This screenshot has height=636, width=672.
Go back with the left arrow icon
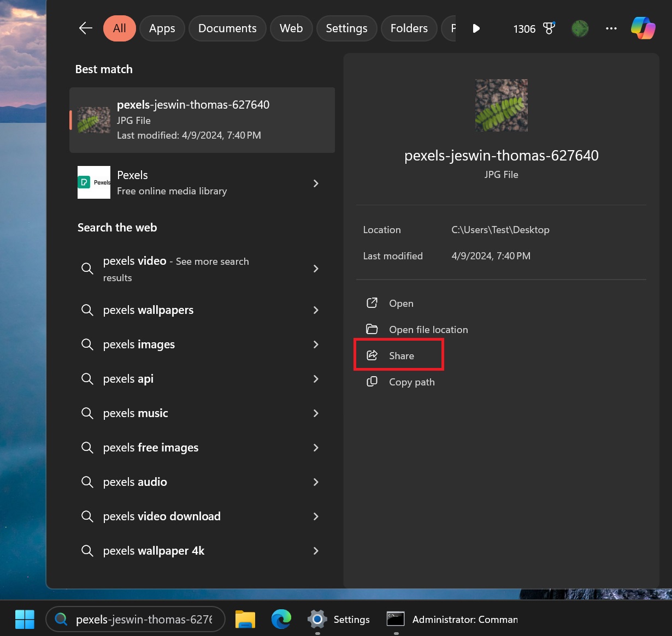coord(86,28)
